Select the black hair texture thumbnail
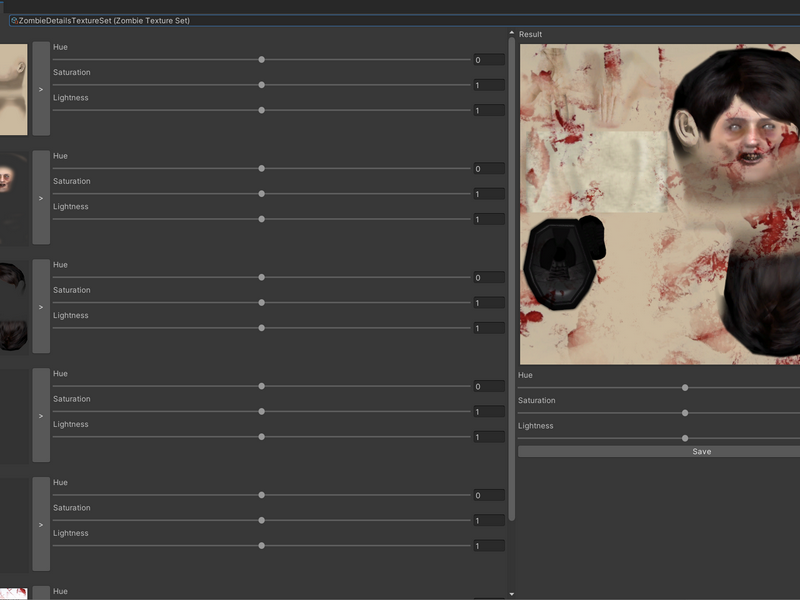800x600 pixels. (x=14, y=307)
